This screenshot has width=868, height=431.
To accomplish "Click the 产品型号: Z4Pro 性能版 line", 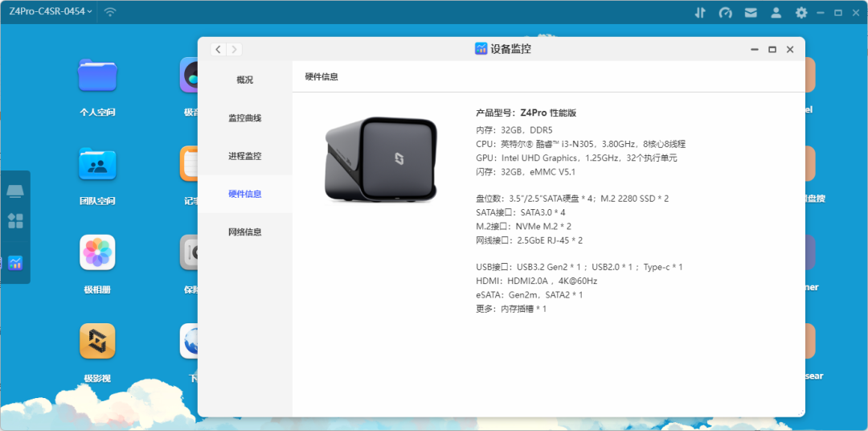I will tap(526, 113).
